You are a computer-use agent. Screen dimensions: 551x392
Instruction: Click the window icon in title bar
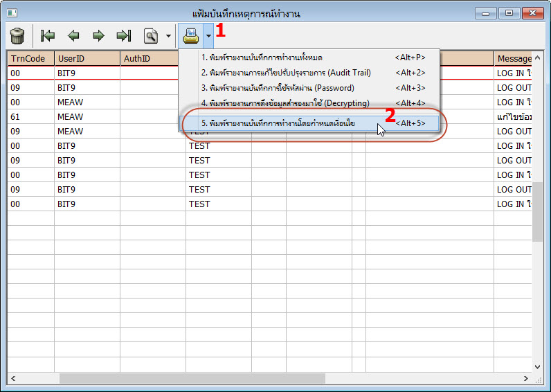[12, 13]
